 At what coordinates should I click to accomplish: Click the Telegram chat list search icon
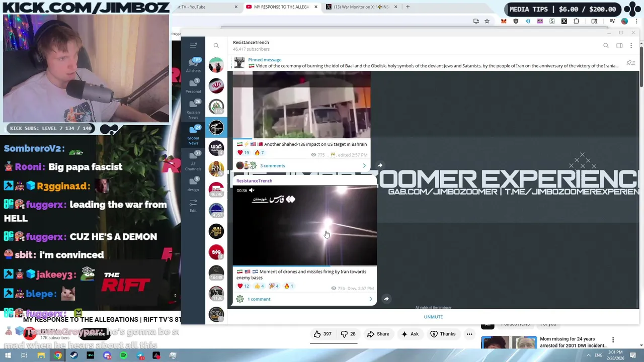pos(216,46)
